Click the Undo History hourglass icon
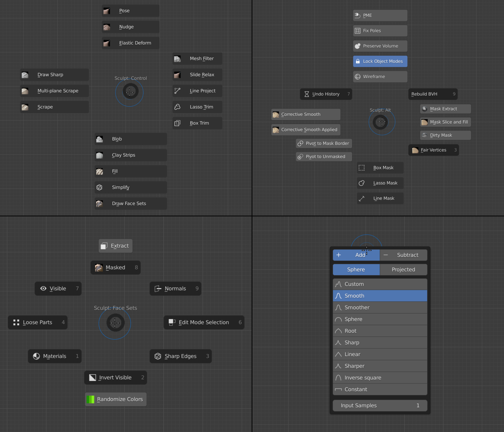This screenshot has width=504, height=432. (x=307, y=94)
